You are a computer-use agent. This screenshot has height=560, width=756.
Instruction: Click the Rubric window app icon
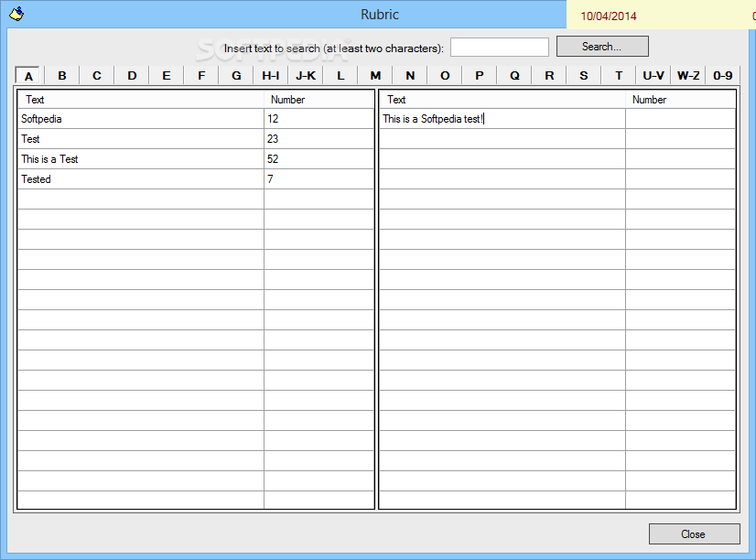[x=16, y=14]
